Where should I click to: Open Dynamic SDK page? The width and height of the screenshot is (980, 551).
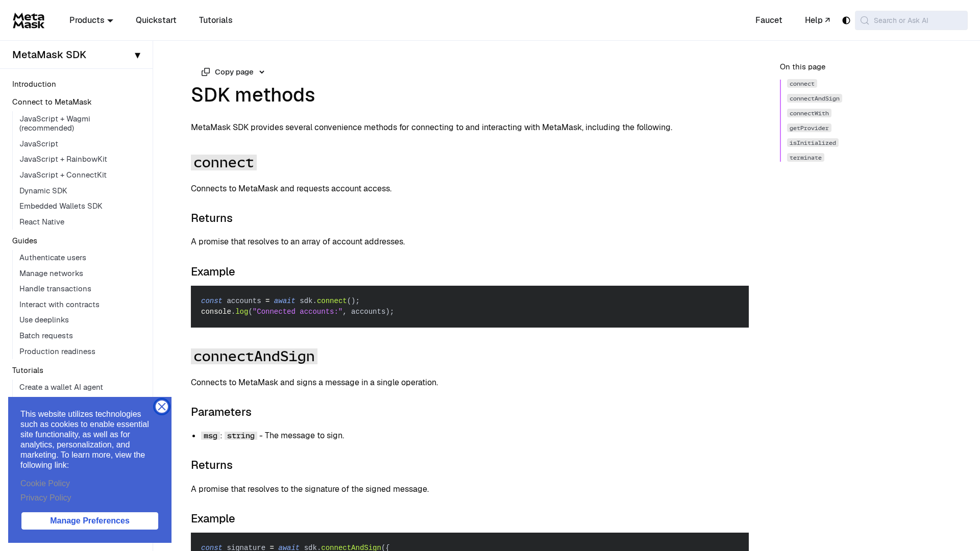(43, 191)
